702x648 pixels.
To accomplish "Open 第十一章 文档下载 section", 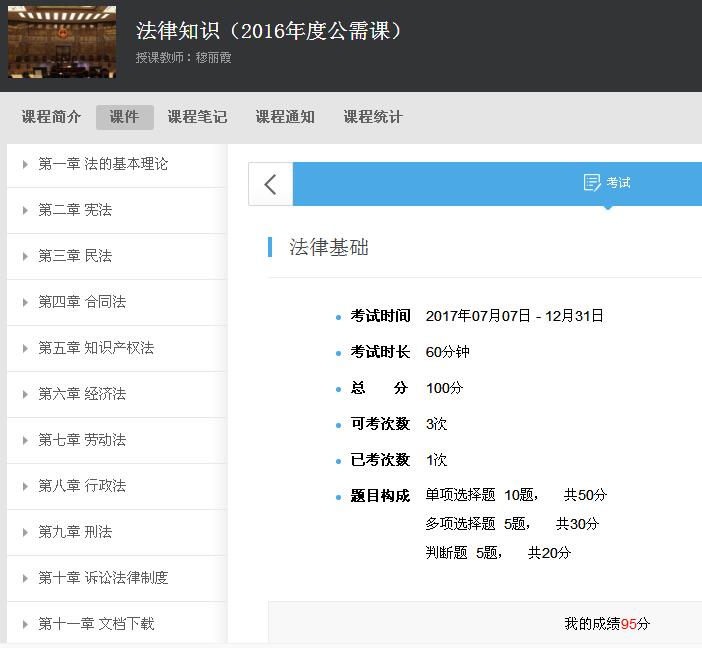I will [96, 624].
